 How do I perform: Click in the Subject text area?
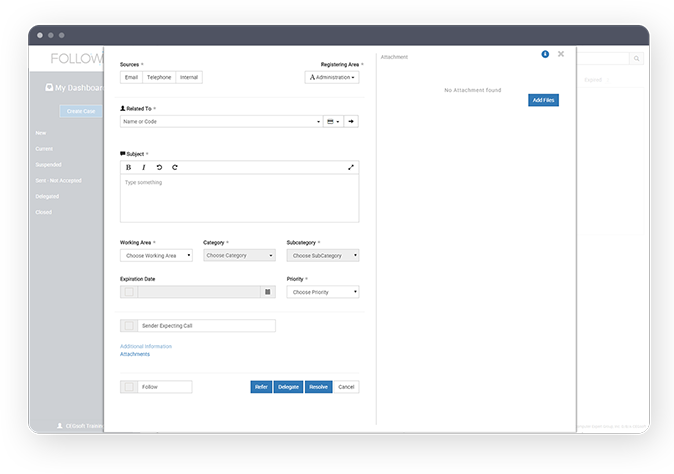pos(239,198)
